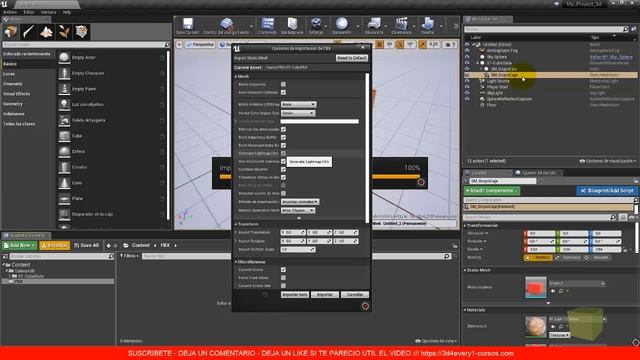The width and height of the screenshot is (640, 360).
Task: Select the Place mode icon
Action: point(10,31)
